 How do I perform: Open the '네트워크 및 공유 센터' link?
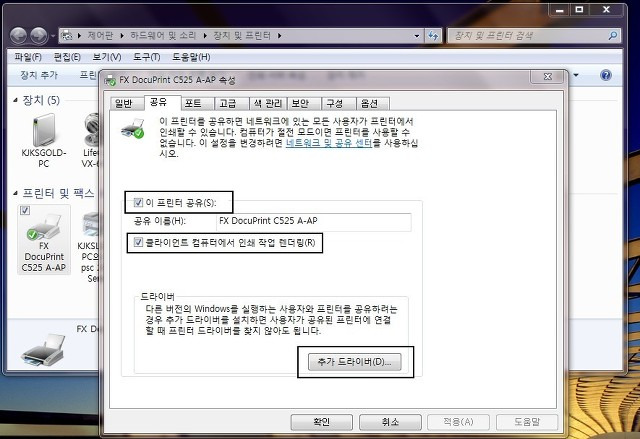(x=329, y=143)
